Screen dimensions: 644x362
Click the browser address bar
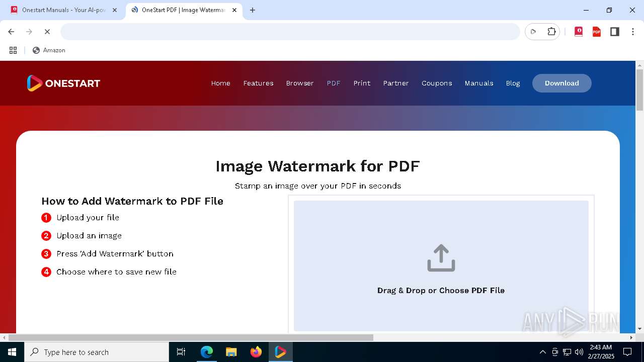(290, 32)
